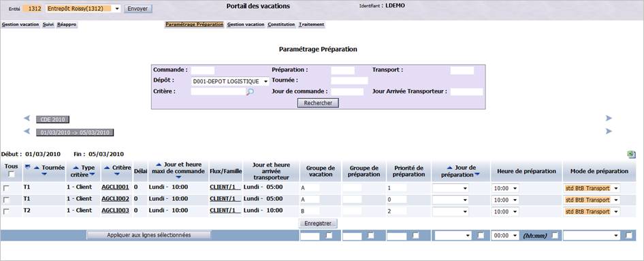Click the Commande input field
Screen dimensions: 644x261
click(203, 70)
